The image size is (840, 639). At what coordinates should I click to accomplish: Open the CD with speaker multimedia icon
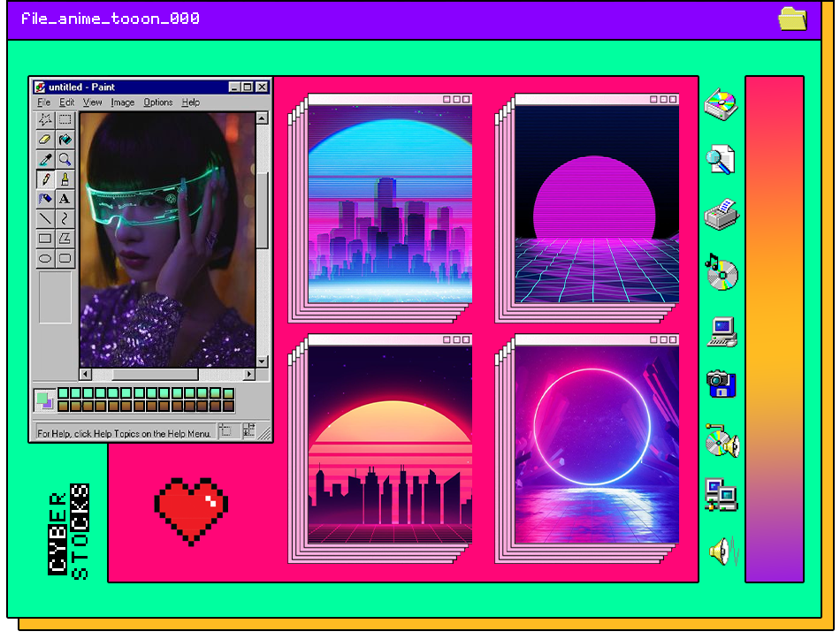point(722,441)
